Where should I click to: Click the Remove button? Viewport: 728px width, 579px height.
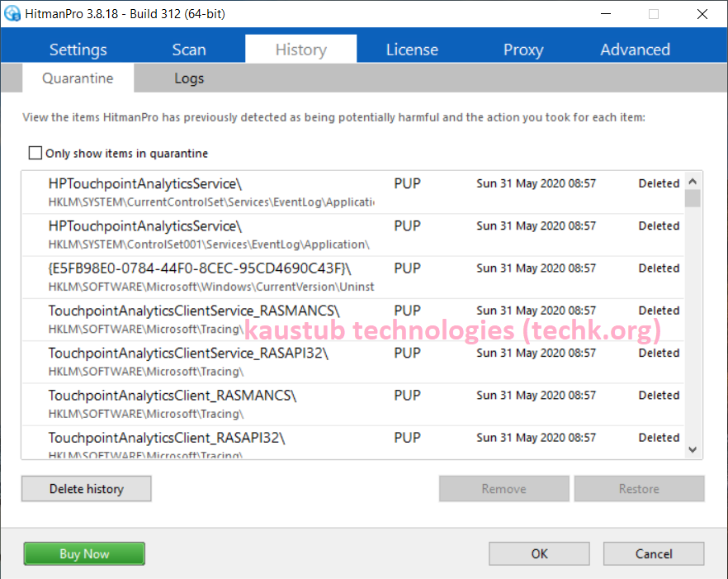(x=503, y=489)
